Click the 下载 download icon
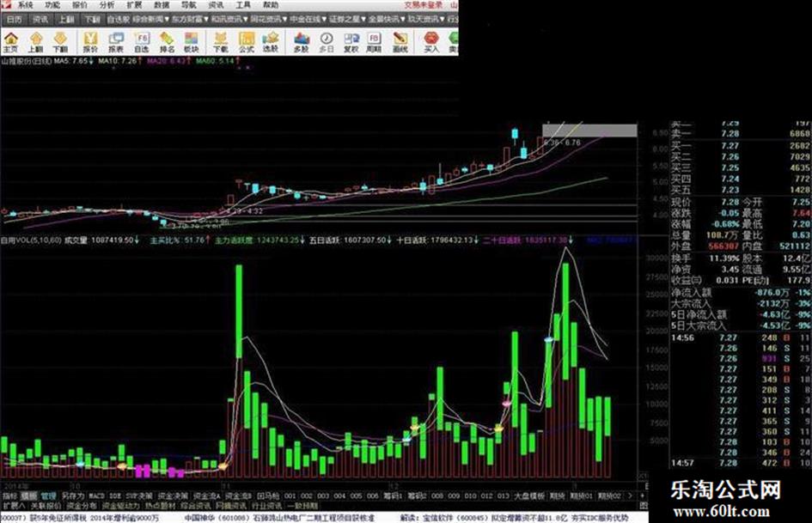This screenshot has height=523, width=812. pyautogui.click(x=221, y=42)
